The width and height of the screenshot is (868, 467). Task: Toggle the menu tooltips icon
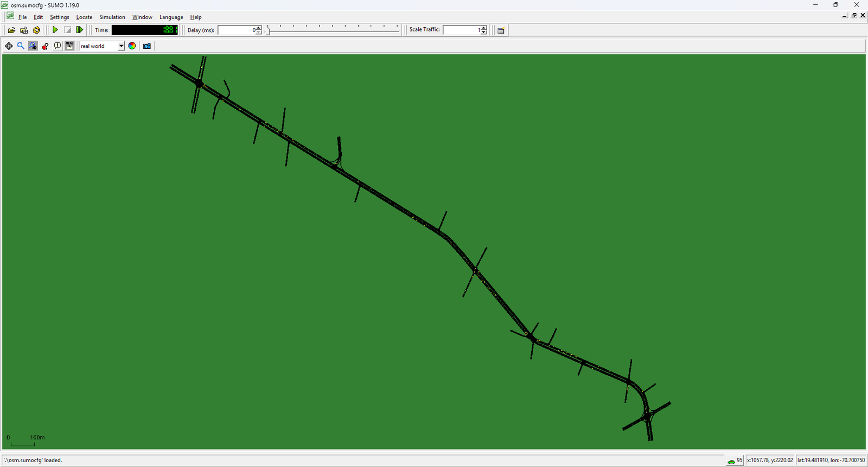[69, 46]
